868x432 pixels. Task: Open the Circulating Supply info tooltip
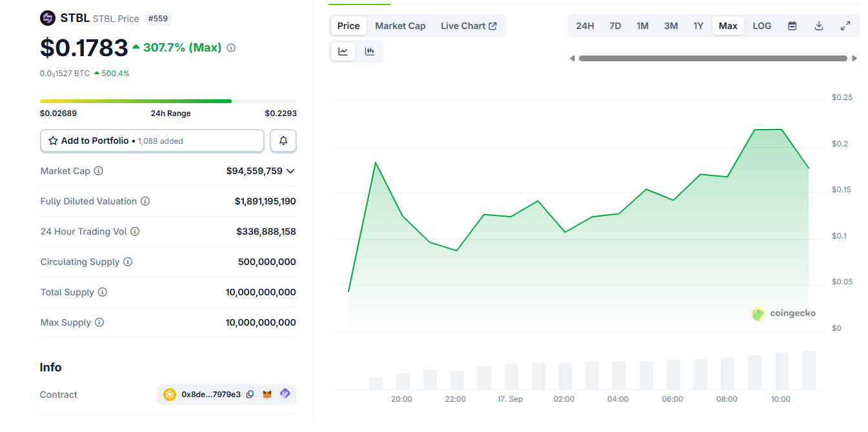click(x=128, y=262)
